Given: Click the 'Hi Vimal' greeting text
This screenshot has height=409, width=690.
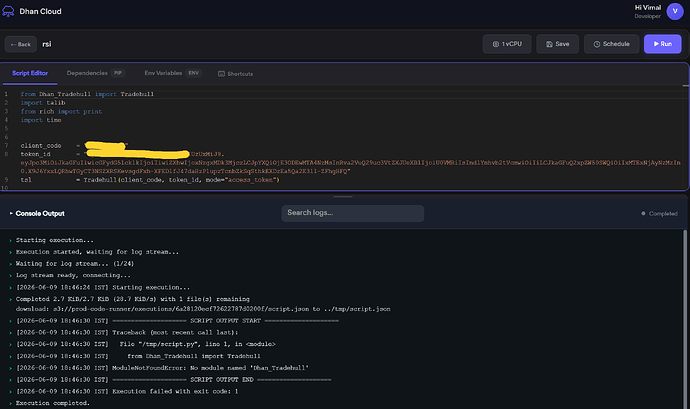Looking at the screenshot, I should coord(648,7).
